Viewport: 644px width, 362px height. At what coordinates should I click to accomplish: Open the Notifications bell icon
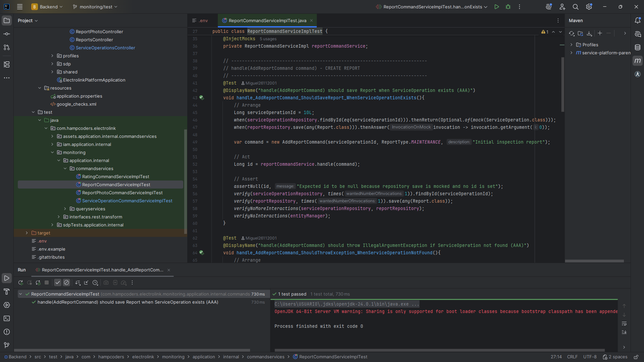[x=637, y=20]
